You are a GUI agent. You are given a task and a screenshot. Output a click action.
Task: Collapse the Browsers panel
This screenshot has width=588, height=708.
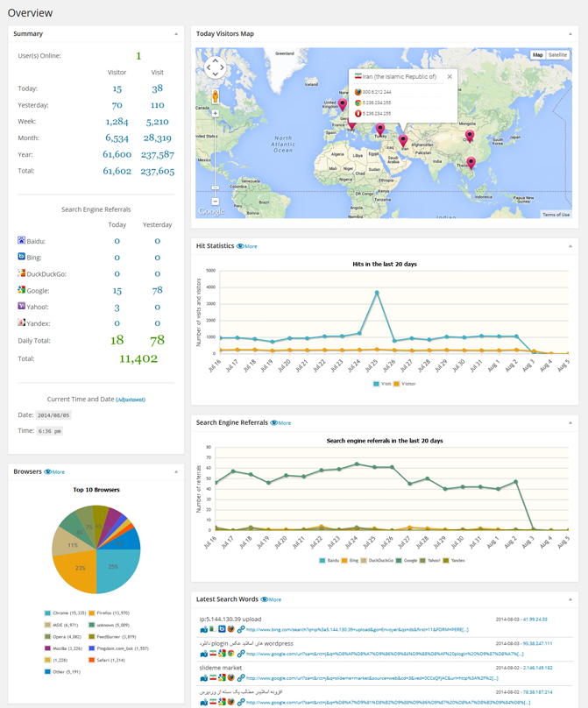tap(175, 471)
